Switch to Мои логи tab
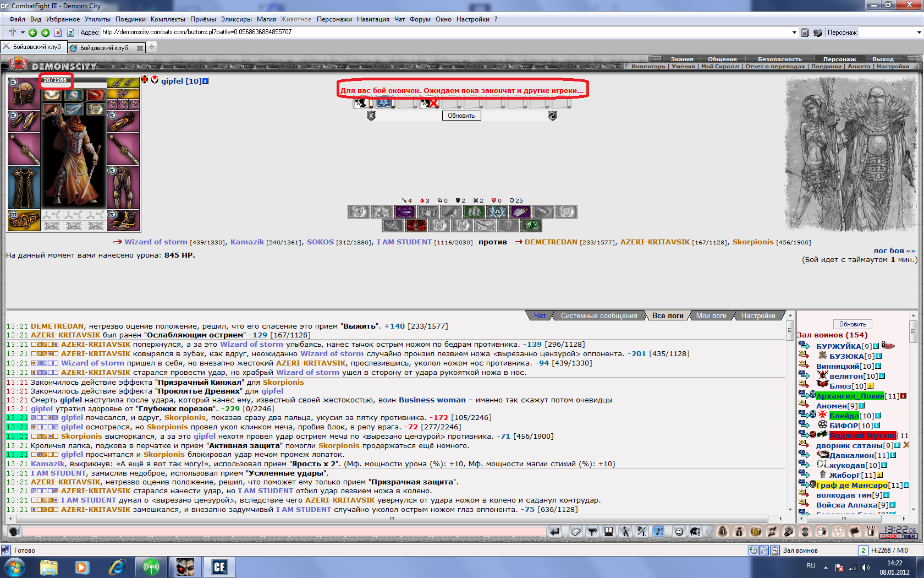The height and width of the screenshot is (578, 924). point(711,315)
